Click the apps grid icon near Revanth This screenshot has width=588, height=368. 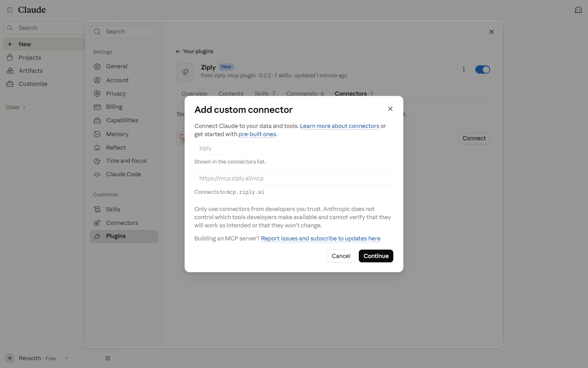coord(108,358)
